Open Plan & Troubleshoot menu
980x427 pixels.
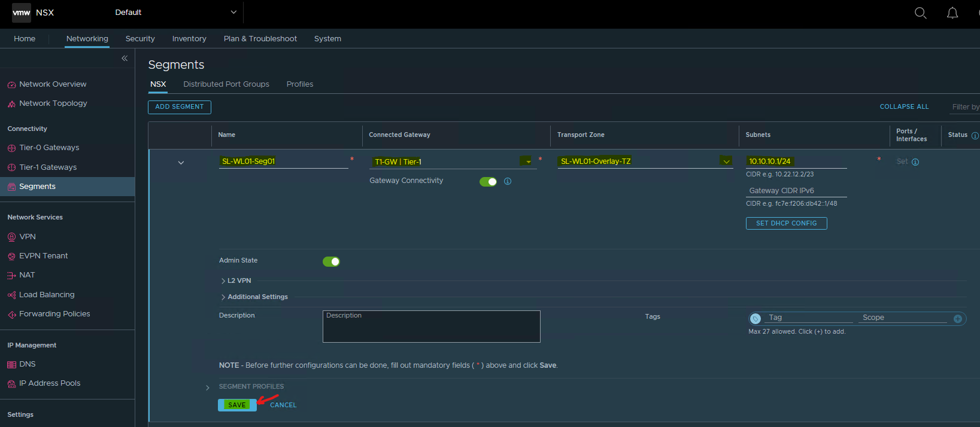pyautogui.click(x=260, y=39)
